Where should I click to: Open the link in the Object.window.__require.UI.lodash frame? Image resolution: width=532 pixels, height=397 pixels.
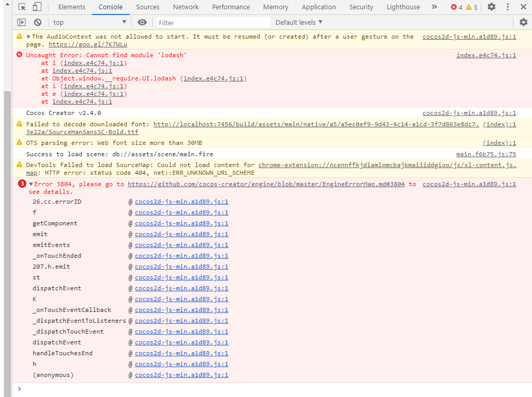click(x=214, y=78)
